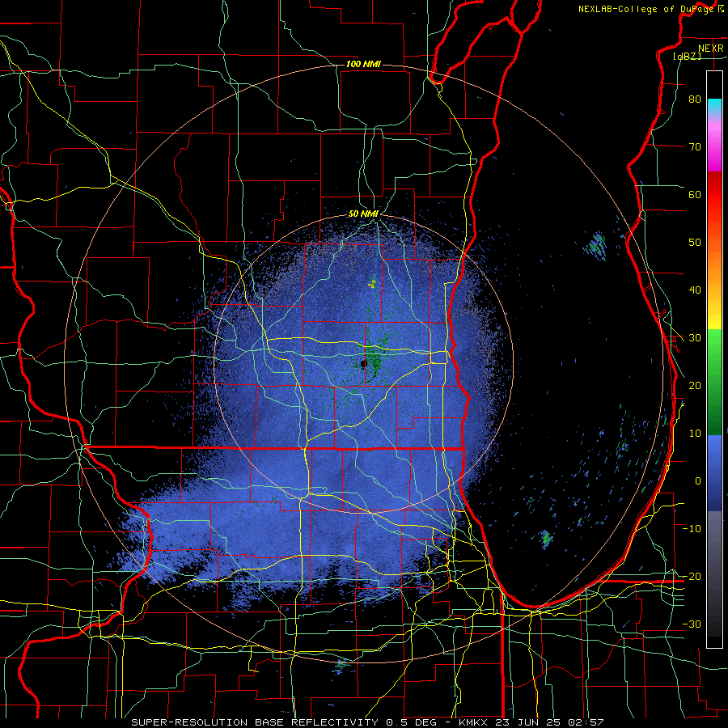
Task: Click the 0 dBZ value on the scale
Action: pos(698,481)
